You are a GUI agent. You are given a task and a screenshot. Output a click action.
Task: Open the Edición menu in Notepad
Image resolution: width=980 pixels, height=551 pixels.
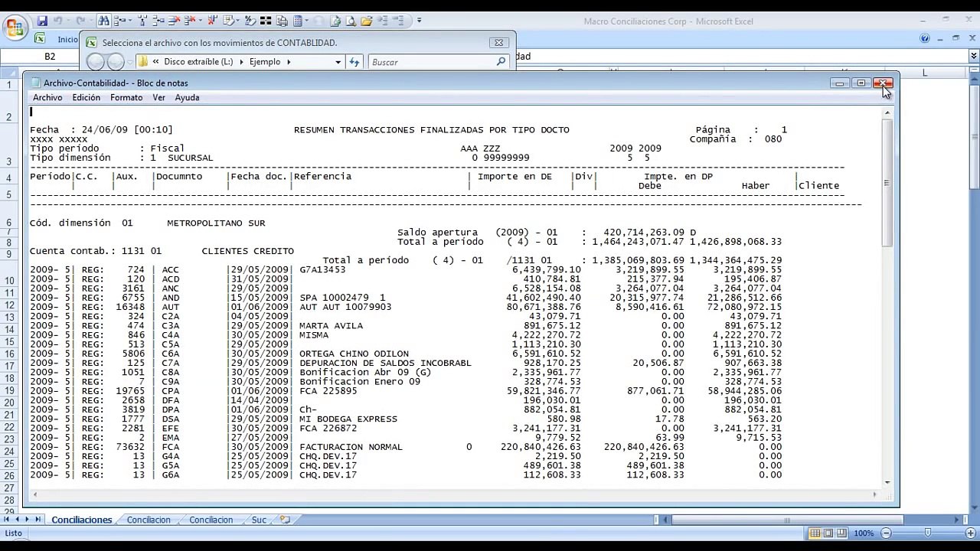pyautogui.click(x=87, y=98)
